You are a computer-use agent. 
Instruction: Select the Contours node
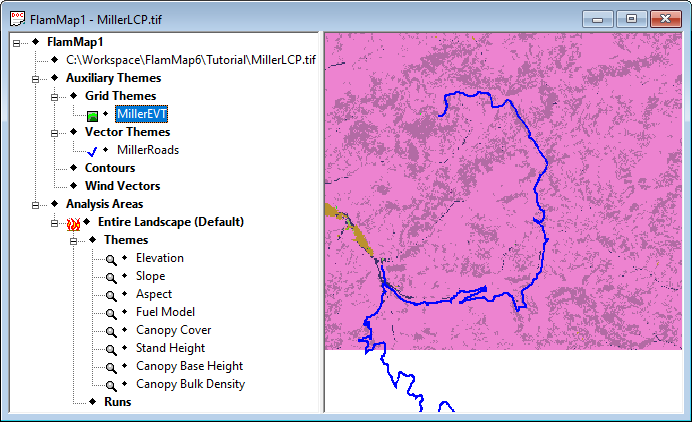click(x=110, y=168)
